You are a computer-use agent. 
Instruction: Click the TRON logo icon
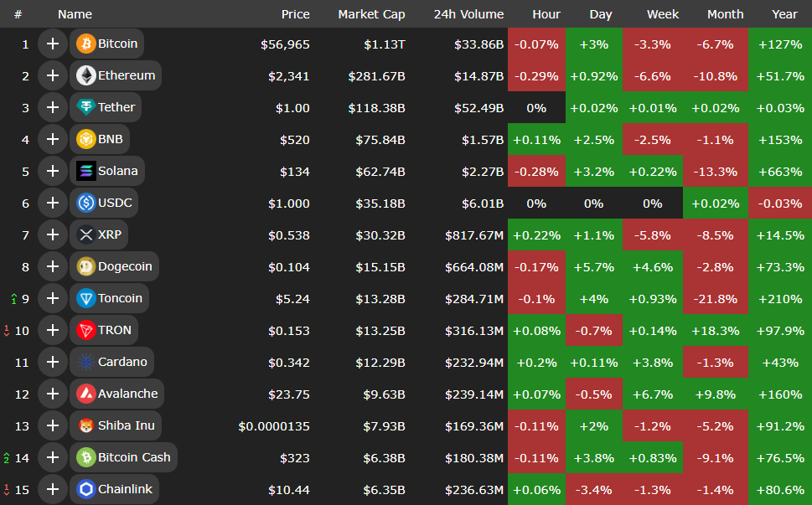pyautogui.click(x=85, y=330)
